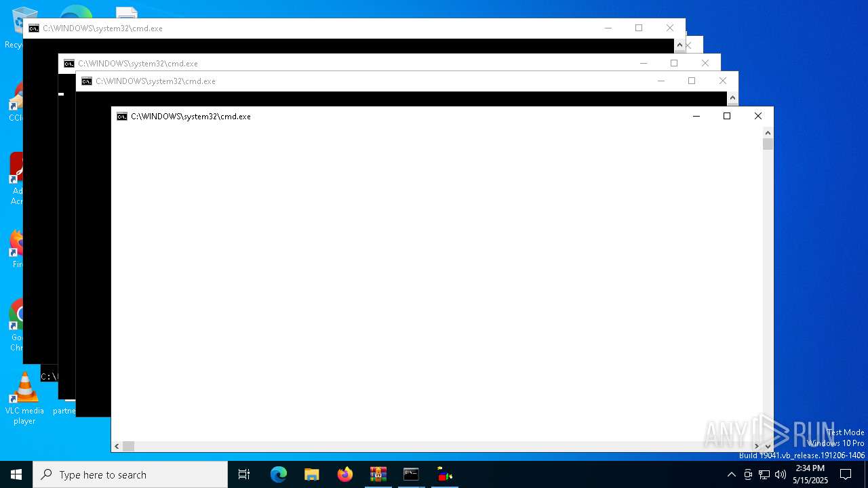Close the cmd window directly behind the front one

[723, 81]
